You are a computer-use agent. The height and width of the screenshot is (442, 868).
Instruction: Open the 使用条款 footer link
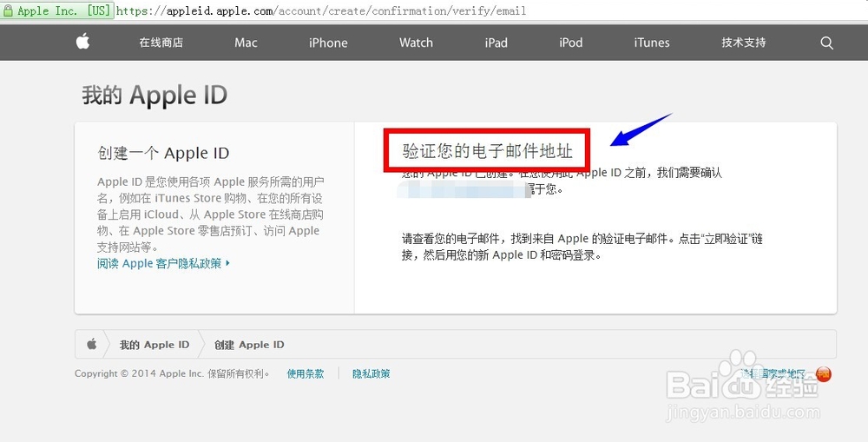(x=306, y=374)
